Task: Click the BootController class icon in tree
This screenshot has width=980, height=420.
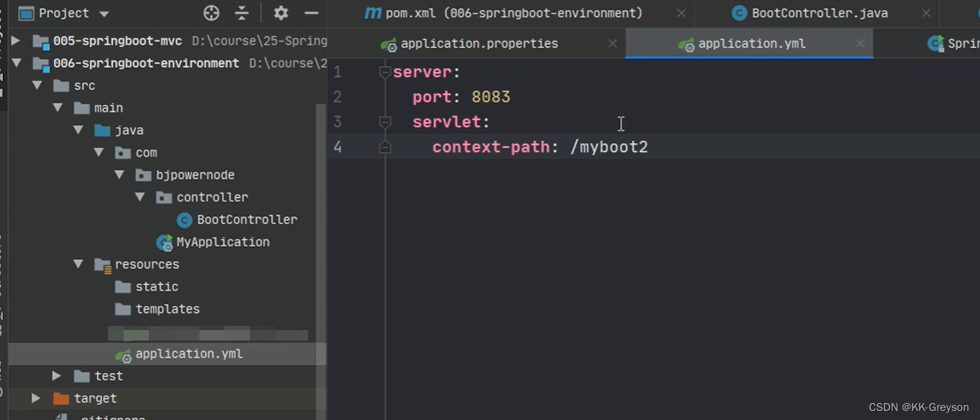Action: click(185, 220)
